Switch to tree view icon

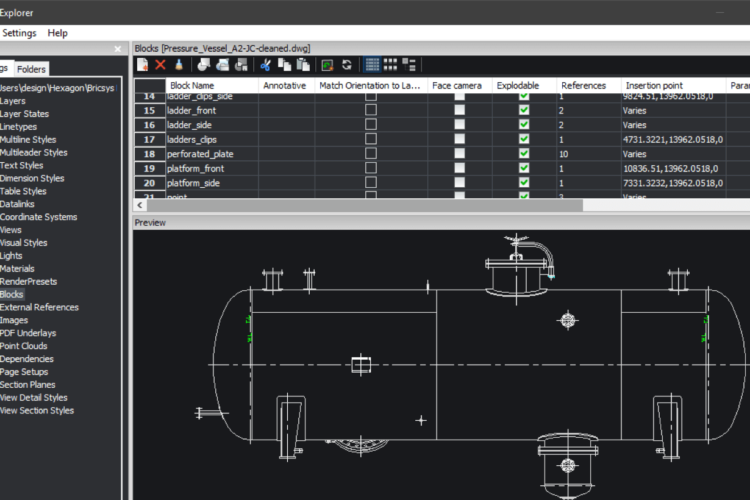(409, 65)
